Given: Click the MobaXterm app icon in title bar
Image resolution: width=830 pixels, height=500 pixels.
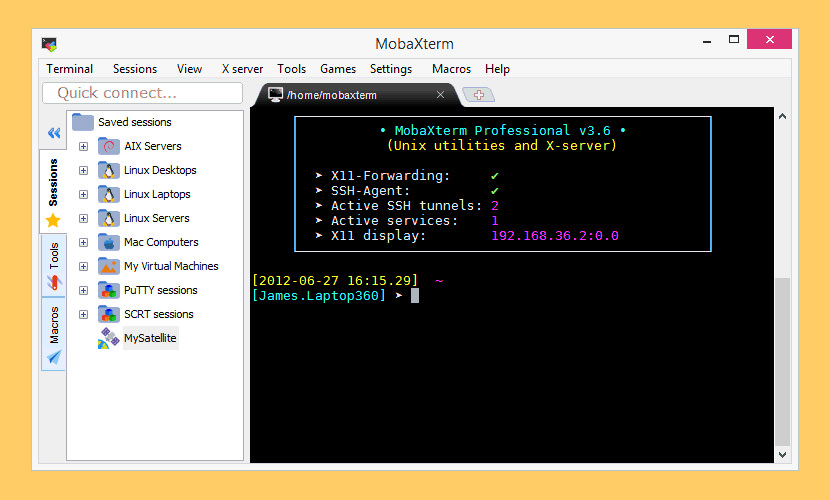Looking at the screenshot, I should click(49, 44).
